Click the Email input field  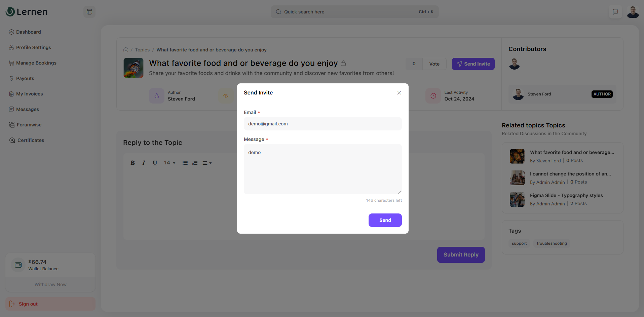click(x=322, y=124)
